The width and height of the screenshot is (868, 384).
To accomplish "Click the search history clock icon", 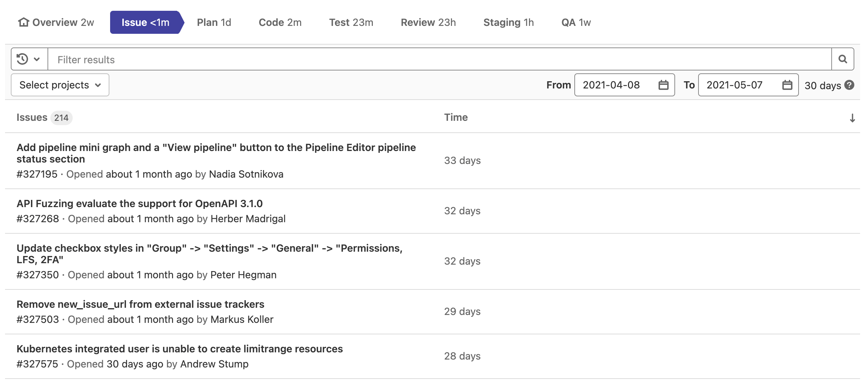I will coord(23,59).
